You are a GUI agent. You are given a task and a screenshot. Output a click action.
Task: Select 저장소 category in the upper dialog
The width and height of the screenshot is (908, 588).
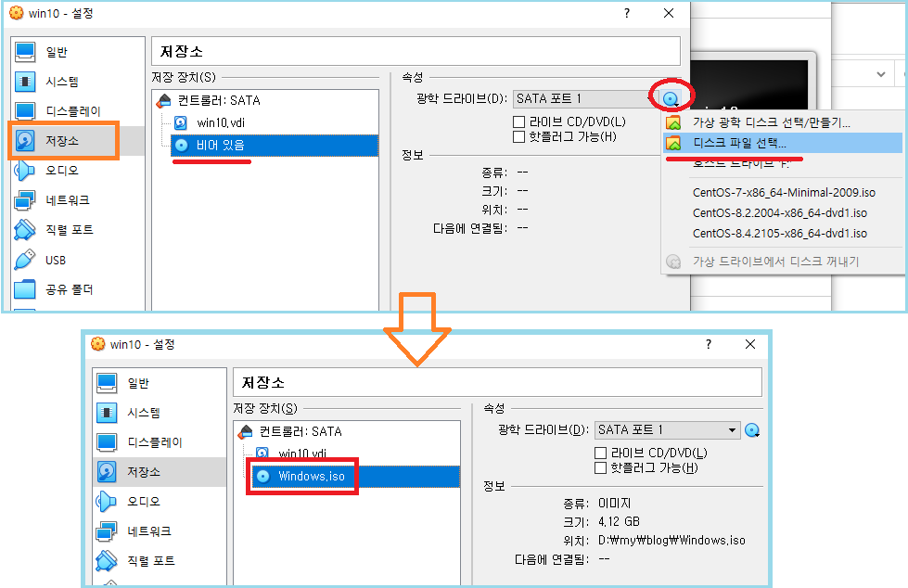tap(77, 141)
